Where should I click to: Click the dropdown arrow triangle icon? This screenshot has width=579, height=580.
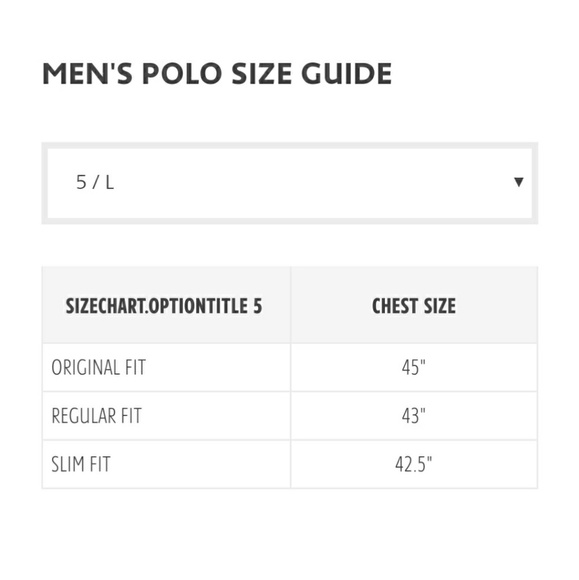coord(519,182)
